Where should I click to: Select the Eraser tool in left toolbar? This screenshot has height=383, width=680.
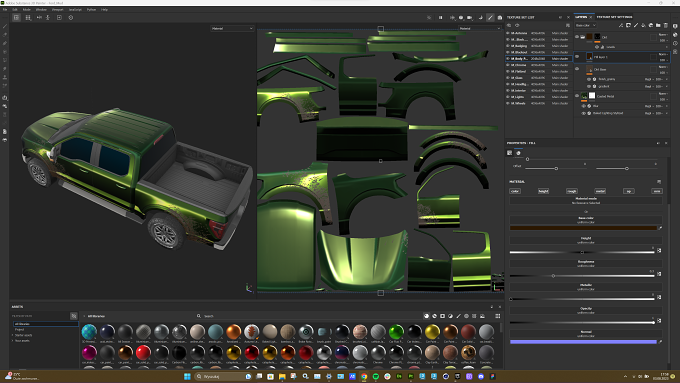(5, 35)
